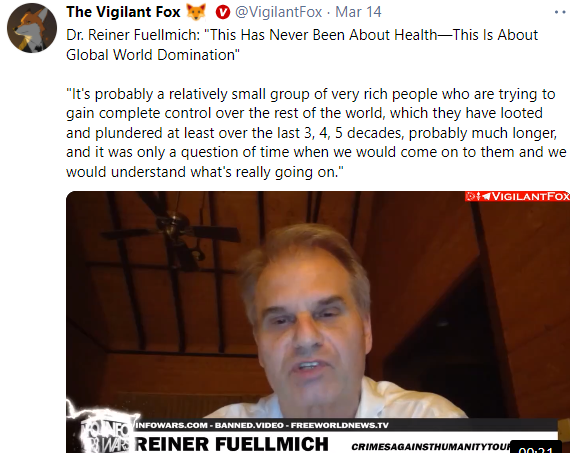Open The Vigilant Fox display name link
Viewport: 570px width, 453px height.
123,12
